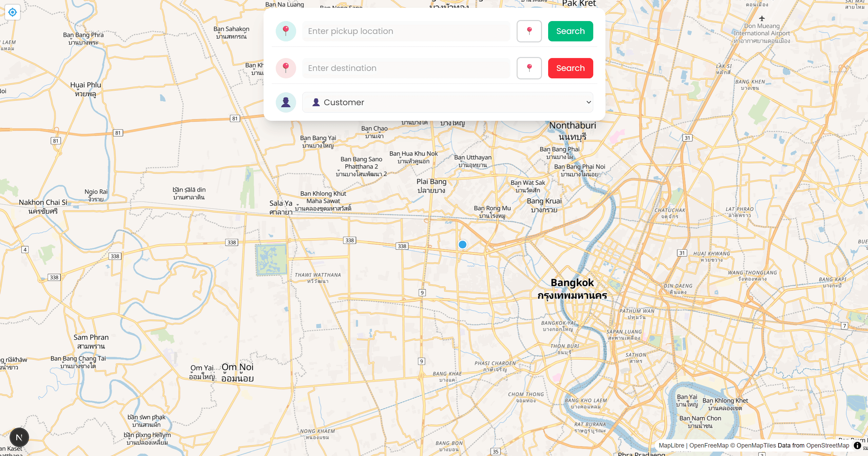Click the DIN DAENG district label
Screen dimensions: 868x456
click(x=678, y=289)
